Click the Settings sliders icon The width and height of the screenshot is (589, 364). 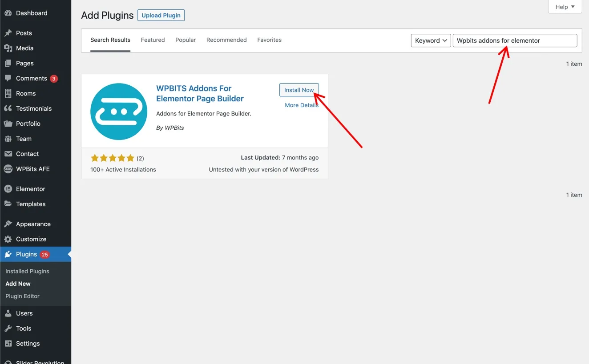(8, 344)
